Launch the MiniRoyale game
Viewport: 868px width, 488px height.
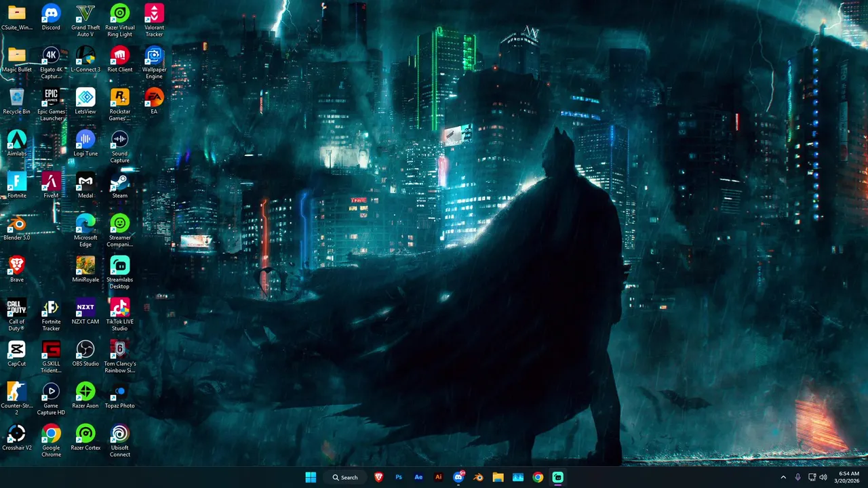[x=85, y=270]
